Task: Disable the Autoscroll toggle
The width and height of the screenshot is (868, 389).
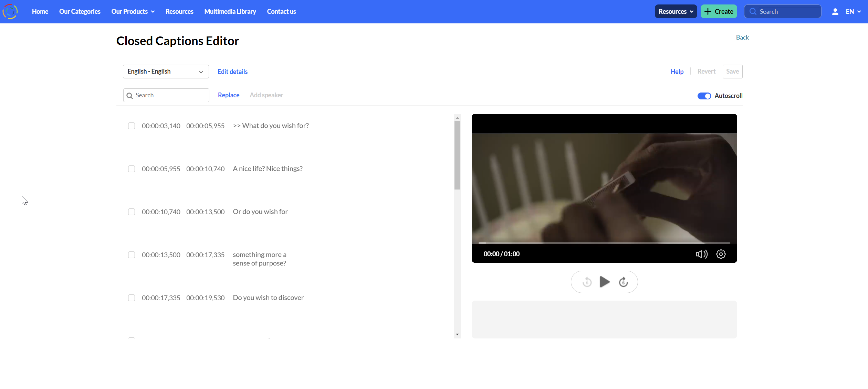Action: point(704,96)
